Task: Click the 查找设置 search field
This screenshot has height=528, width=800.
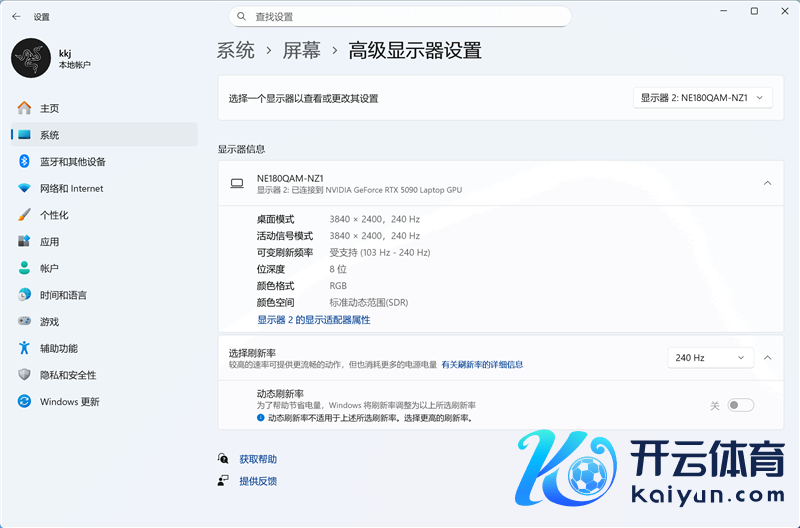Action: tap(400, 17)
